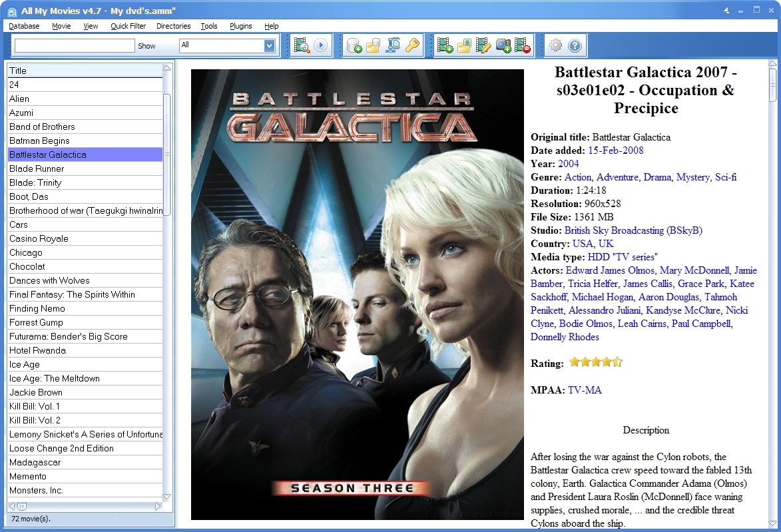Viewport: 781px width, 532px height.
Task: Open settings gear icon
Action: pos(555,45)
